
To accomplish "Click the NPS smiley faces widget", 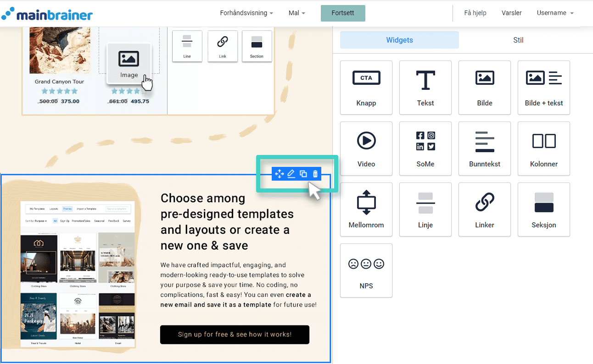I will click(366, 270).
